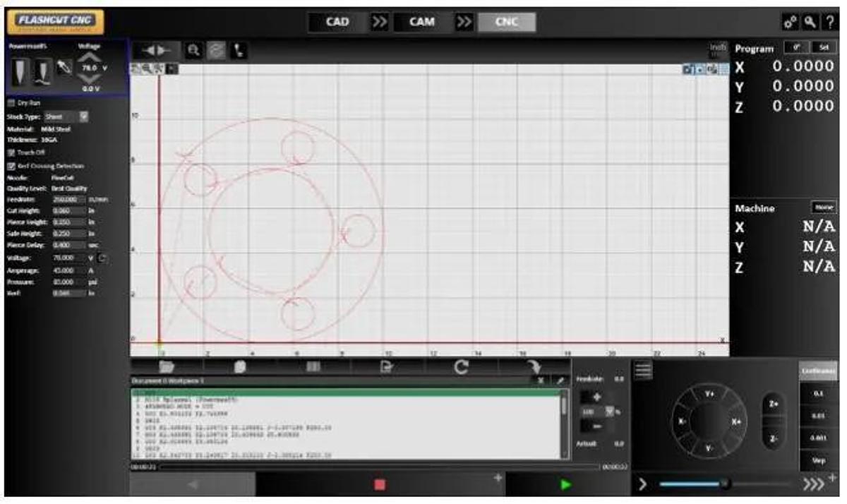This screenshot has height=504, width=847.
Task: Expand the Stock Type dropdown
Action: pos(84,116)
